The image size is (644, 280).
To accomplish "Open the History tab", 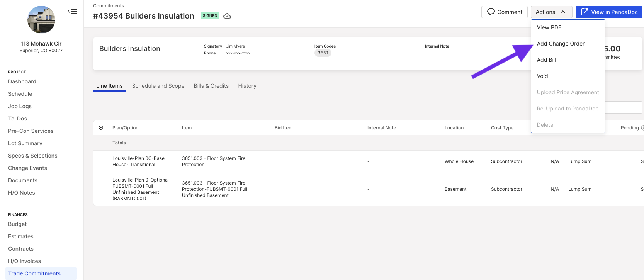I will [247, 86].
